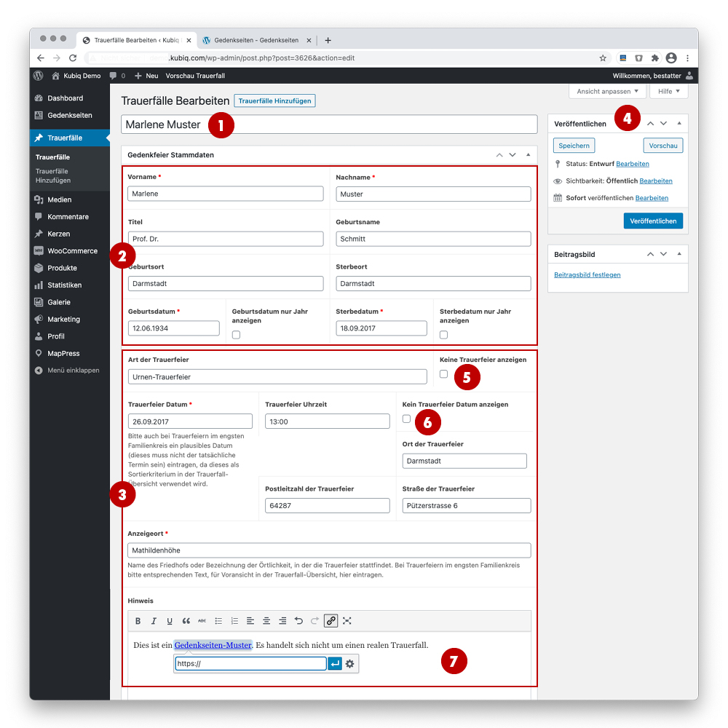This screenshot has height=728, width=728.
Task: Check 'Kein Trauerfeier Datum anzeigen' box
Action: pyautogui.click(x=406, y=419)
